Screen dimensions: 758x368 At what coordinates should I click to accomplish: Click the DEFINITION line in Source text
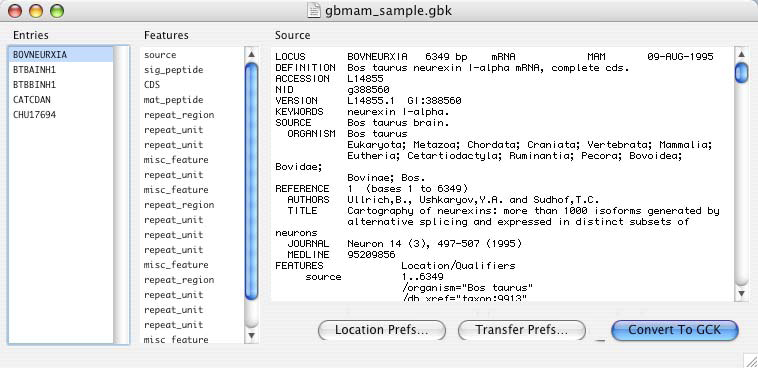point(452,68)
